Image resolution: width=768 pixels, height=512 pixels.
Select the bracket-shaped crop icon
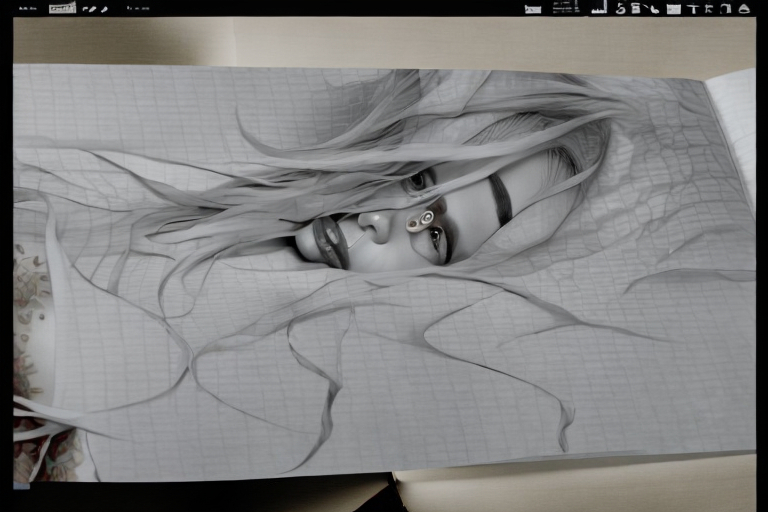[x=724, y=8]
